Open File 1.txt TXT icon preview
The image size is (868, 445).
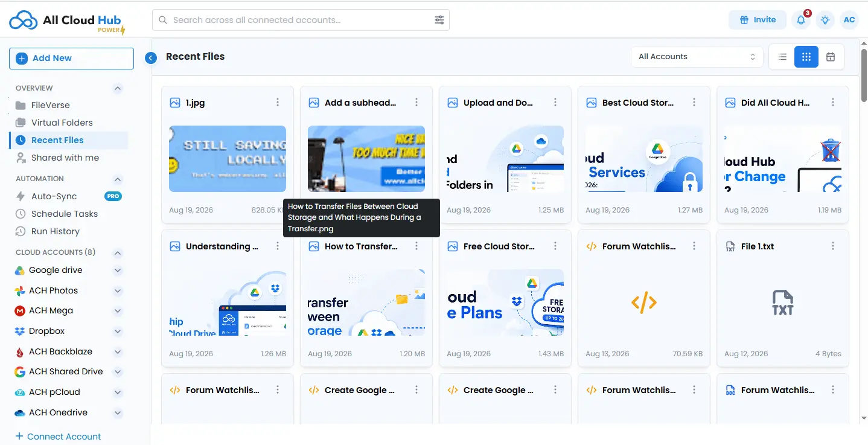[x=783, y=303]
